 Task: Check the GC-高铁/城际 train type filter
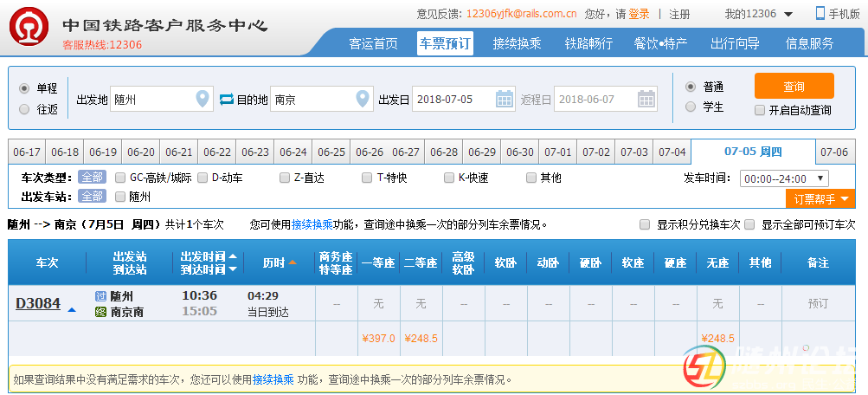pyautogui.click(x=120, y=178)
